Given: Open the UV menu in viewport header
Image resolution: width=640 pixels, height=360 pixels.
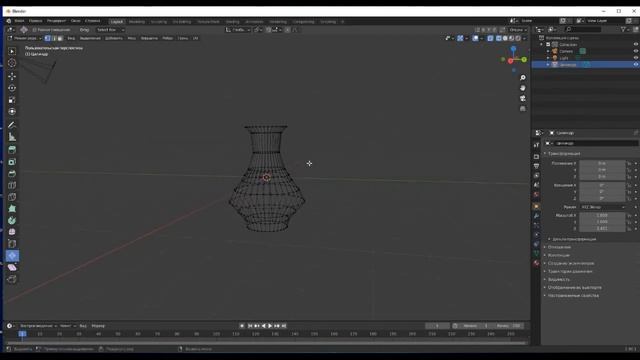Looking at the screenshot, I should point(196,38).
